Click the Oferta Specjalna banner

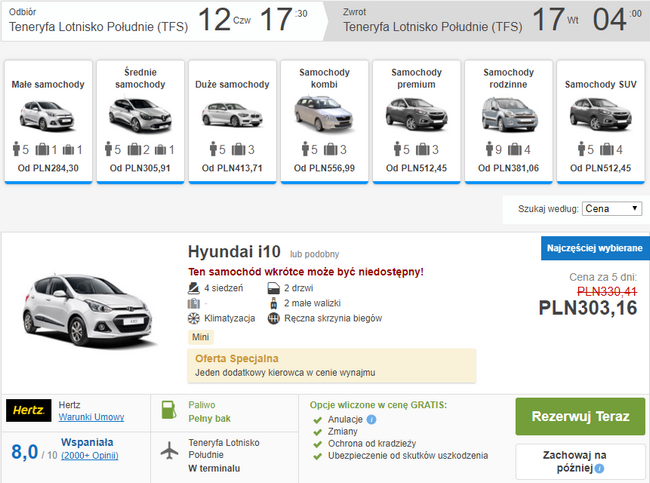click(332, 366)
